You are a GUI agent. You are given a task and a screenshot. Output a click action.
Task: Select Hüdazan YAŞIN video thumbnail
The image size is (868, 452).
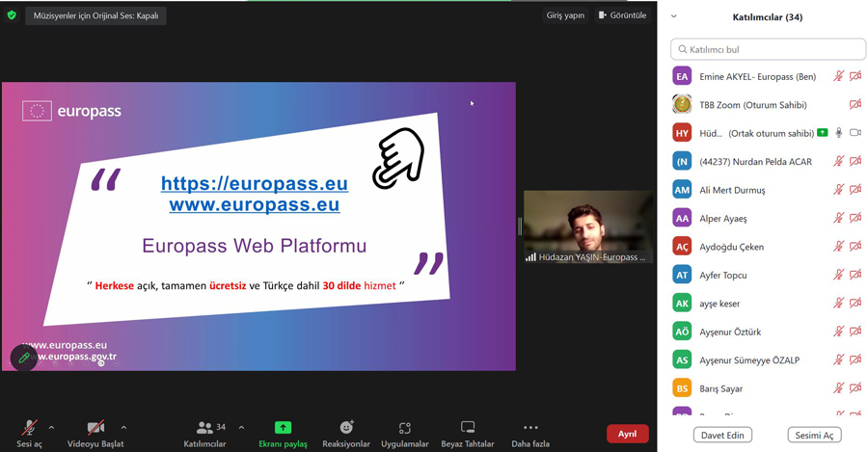pyautogui.click(x=588, y=226)
